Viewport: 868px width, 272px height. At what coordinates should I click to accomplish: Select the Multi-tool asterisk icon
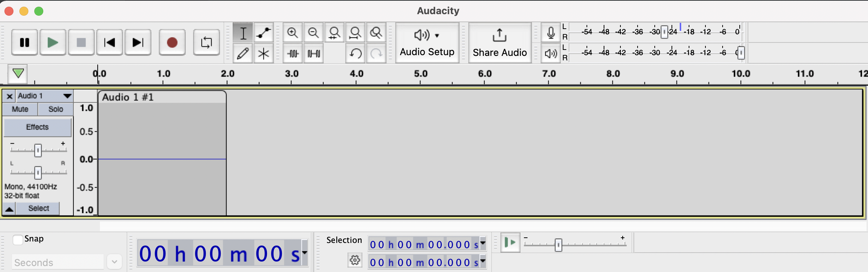coord(264,54)
